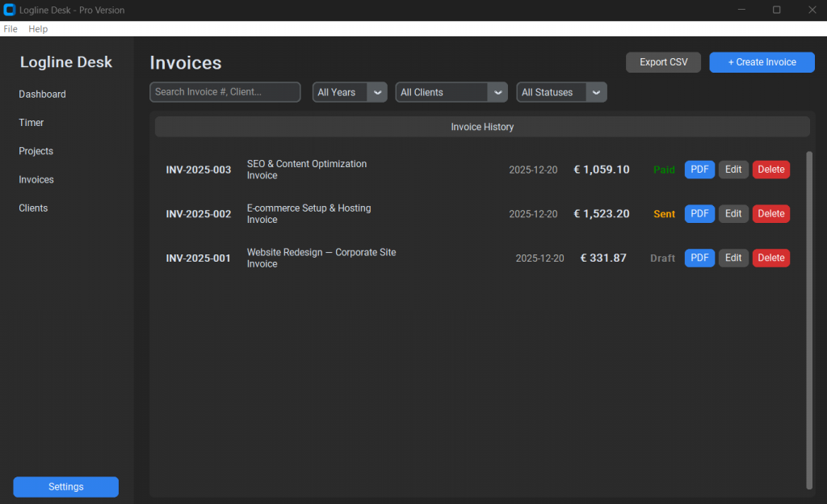Viewport: 827px width, 504px height.
Task: Expand the All Clients filter dropdown
Action: (x=451, y=92)
